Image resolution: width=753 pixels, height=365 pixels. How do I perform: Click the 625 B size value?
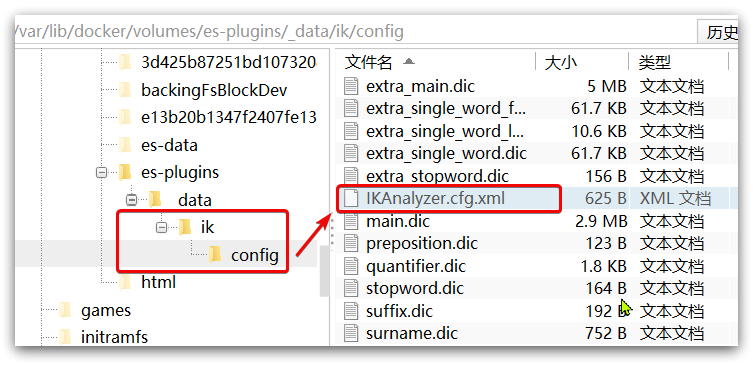tap(606, 198)
